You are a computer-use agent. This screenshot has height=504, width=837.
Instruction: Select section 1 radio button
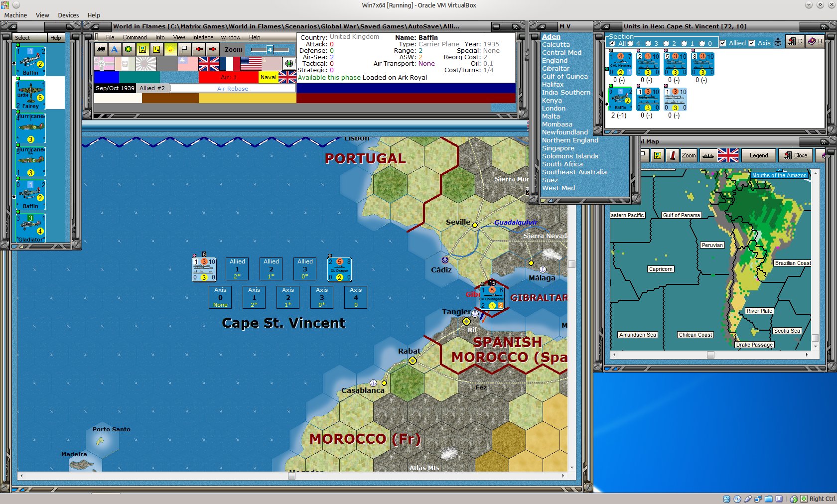tap(685, 43)
